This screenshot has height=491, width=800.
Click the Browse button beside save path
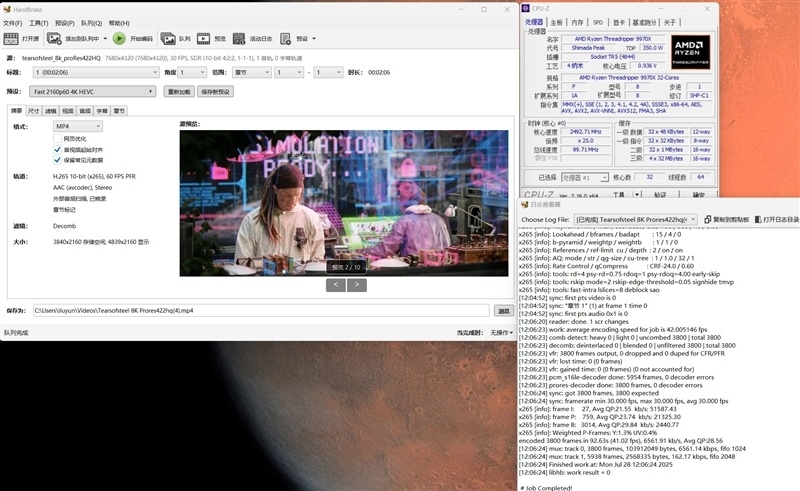point(504,311)
